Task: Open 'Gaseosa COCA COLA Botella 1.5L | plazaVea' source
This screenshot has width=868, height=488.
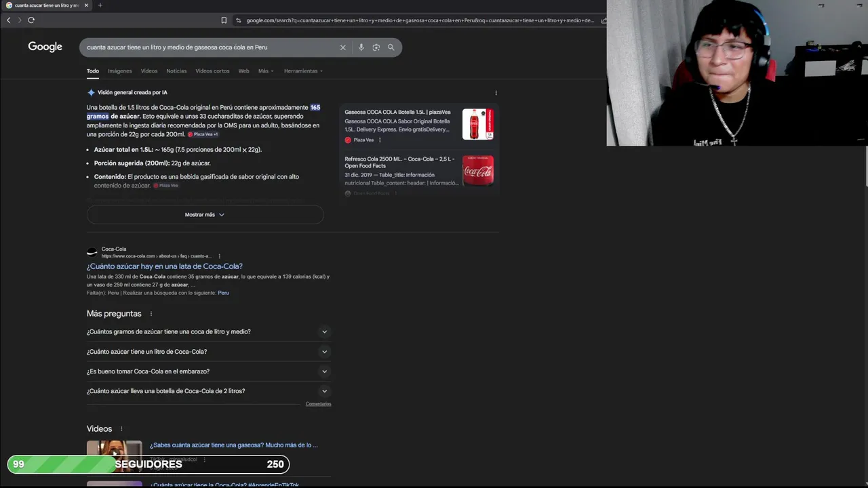Action: (397, 113)
